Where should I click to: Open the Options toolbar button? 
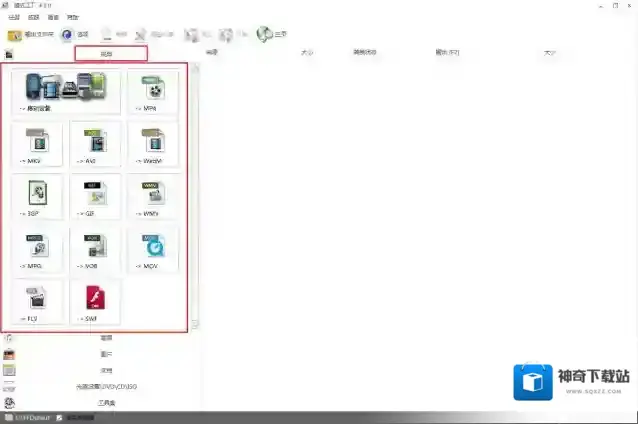click(76, 34)
